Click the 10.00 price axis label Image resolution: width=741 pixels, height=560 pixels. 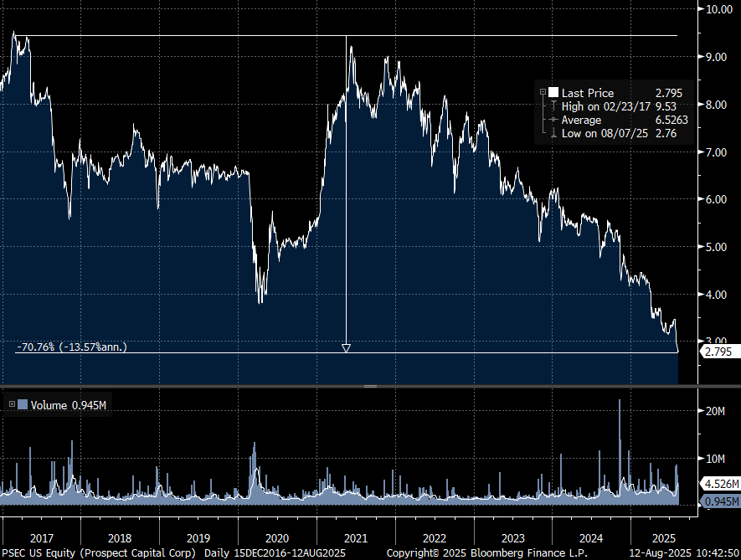click(718, 9)
